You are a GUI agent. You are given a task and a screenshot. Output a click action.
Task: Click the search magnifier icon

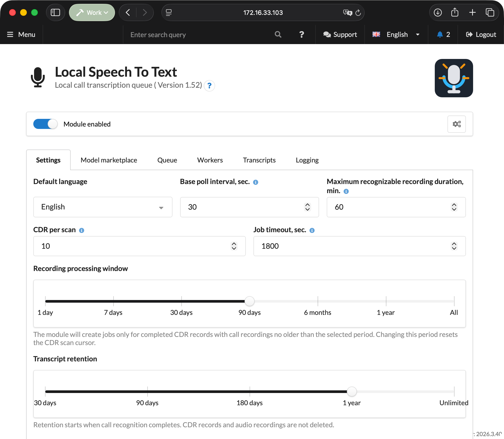278,34
